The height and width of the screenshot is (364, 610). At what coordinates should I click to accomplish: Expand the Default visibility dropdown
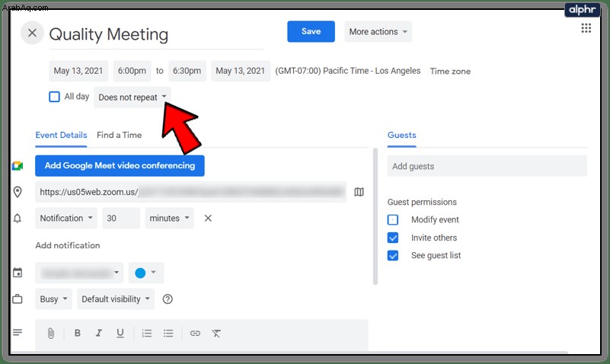(116, 299)
